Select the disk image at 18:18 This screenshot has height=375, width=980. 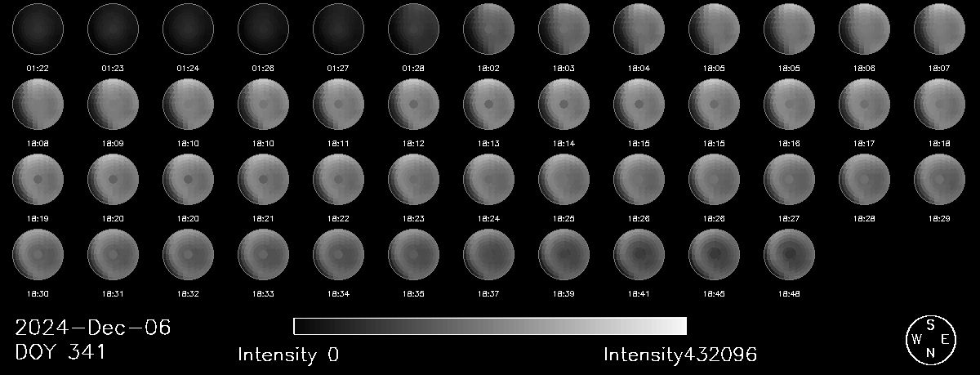pos(939,104)
